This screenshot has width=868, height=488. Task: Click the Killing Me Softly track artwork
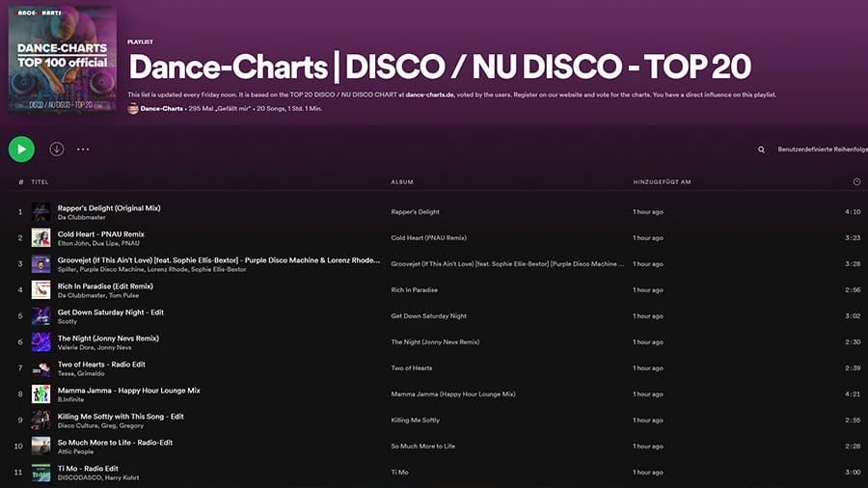tap(41, 420)
